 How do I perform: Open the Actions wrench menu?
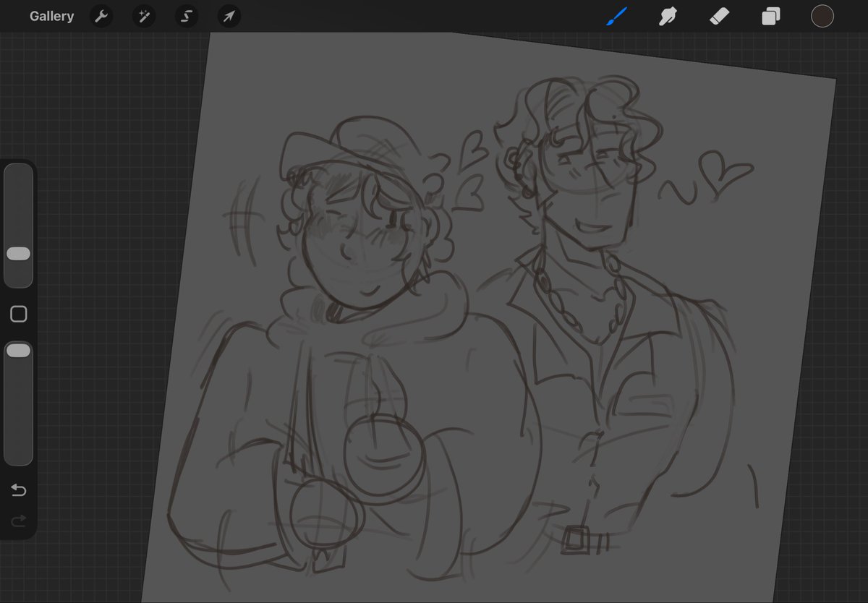(101, 16)
